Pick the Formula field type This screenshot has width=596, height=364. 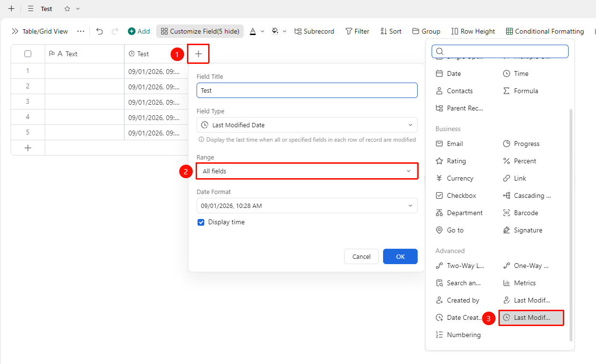coord(521,91)
